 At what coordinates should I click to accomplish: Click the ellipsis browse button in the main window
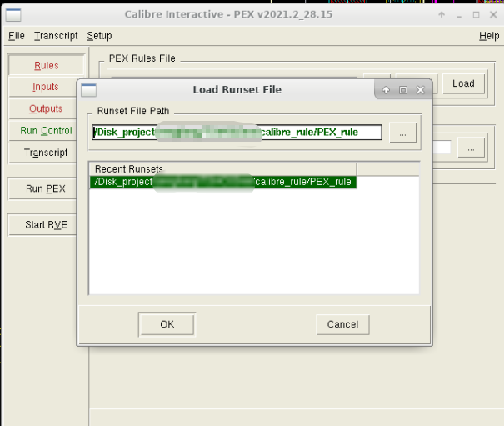(471, 148)
